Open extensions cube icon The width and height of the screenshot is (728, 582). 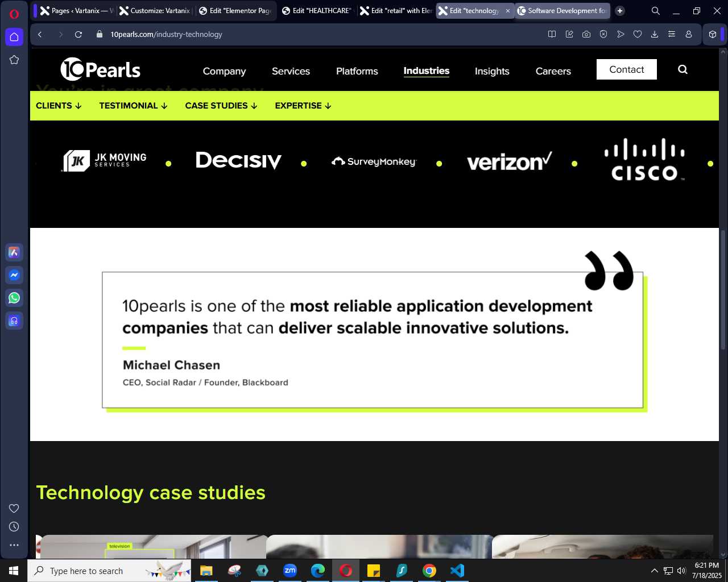pyautogui.click(x=713, y=34)
